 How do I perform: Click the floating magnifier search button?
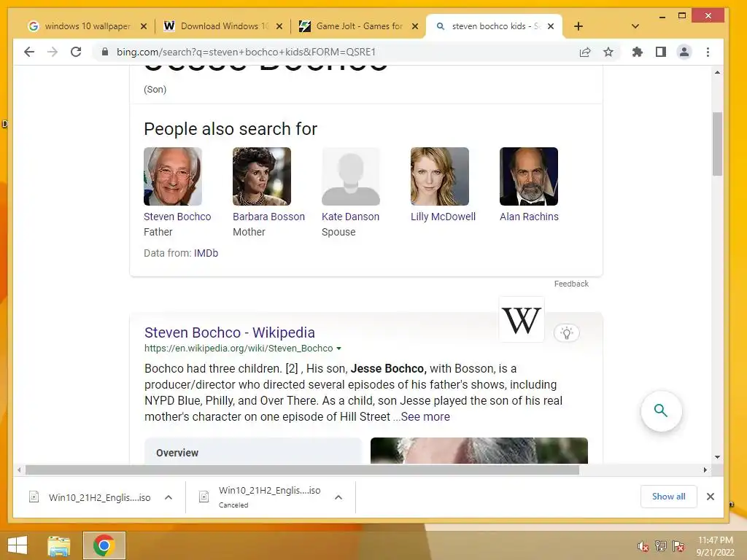coord(661,411)
